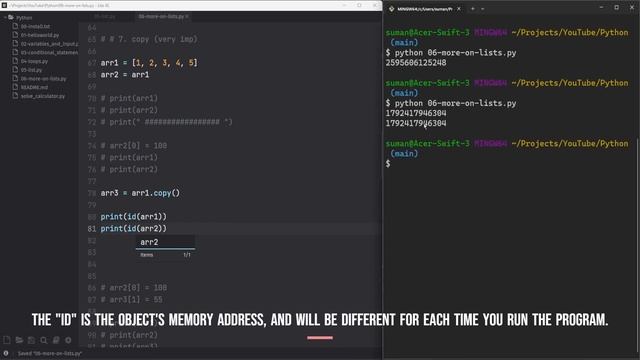640x360 pixels.
Task: Click the file icon beside README.md
Action: pyautogui.click(x=15, y=87)
